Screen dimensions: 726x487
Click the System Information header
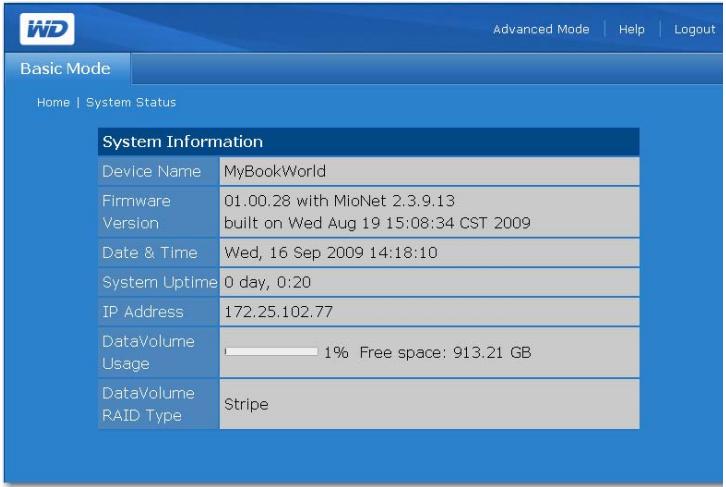pyautogui.click(x=369, y=142)
